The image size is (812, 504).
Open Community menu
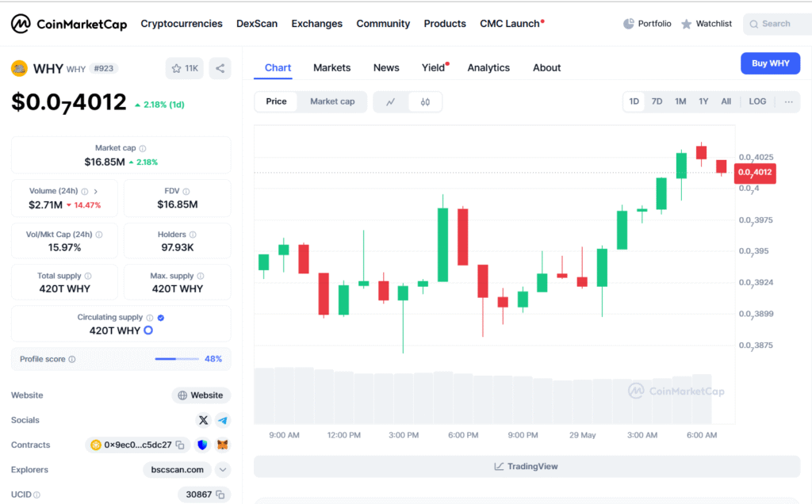383,24
